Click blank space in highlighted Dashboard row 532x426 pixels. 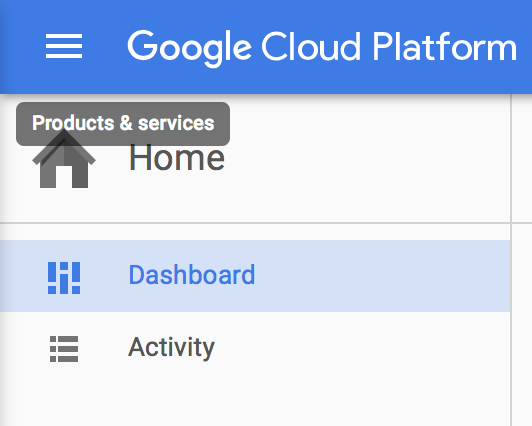tap(380, 276)
